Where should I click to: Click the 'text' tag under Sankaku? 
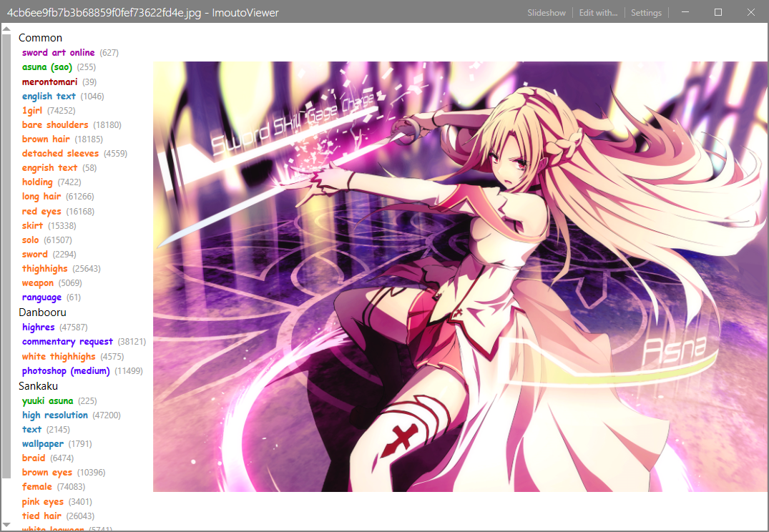pyautogui.click(x=32, y=429)
